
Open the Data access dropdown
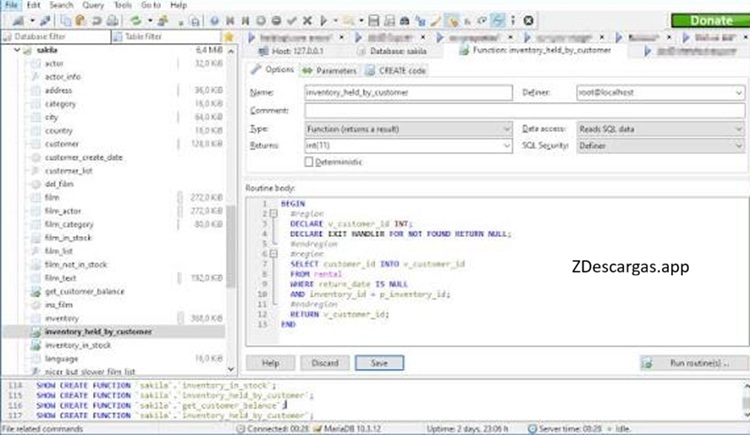click(x=739, y=129)
